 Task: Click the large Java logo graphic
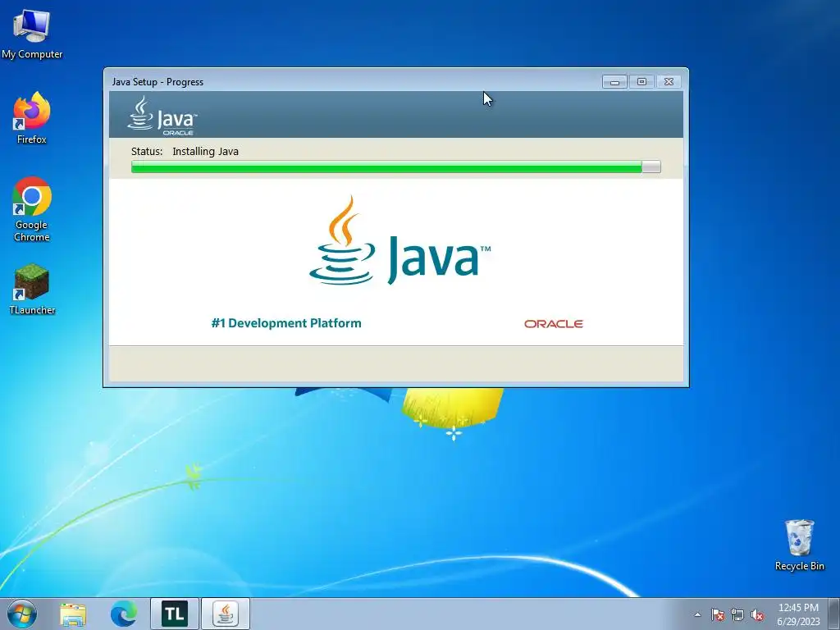point(399,240)
